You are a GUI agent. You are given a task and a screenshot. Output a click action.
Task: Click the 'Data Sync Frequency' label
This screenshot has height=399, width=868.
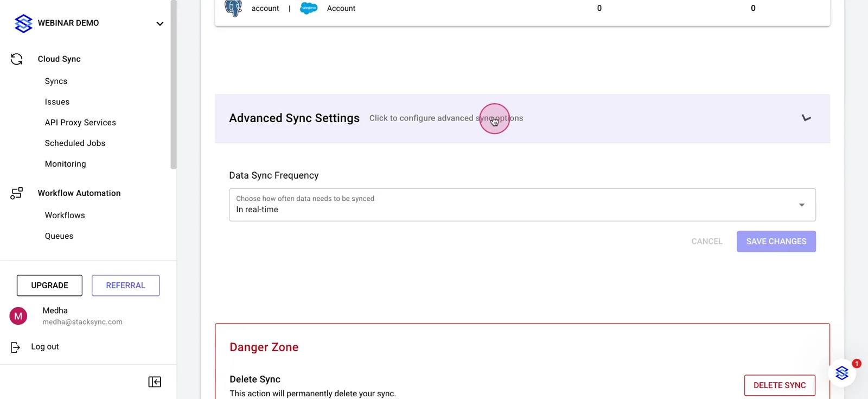point(274,175)
